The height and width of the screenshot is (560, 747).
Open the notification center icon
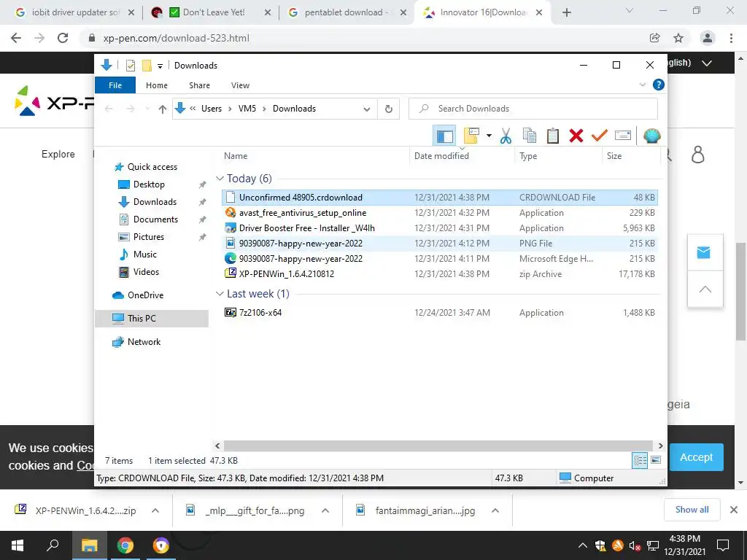[x=723, y=545]
